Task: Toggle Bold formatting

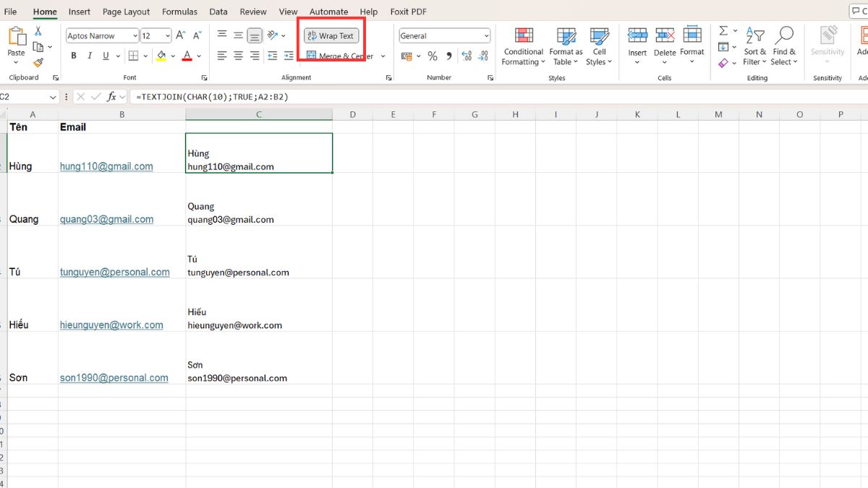Action: 74,56
